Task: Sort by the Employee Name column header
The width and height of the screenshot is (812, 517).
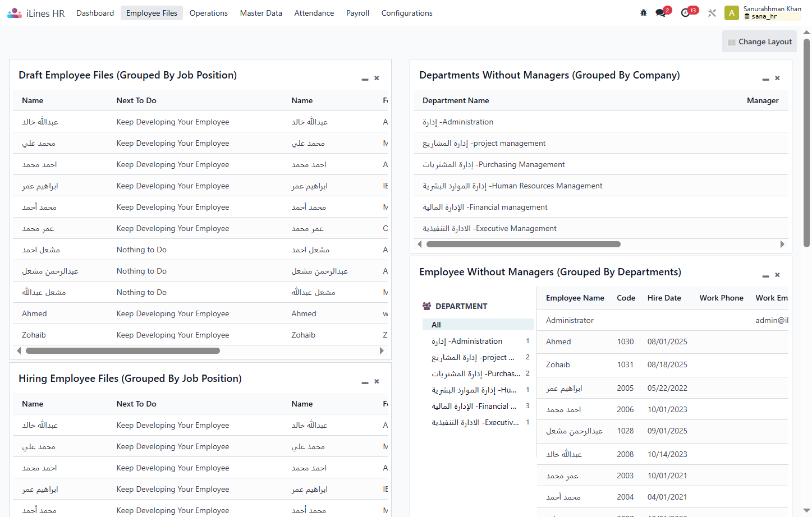Action: click(575, 298)
